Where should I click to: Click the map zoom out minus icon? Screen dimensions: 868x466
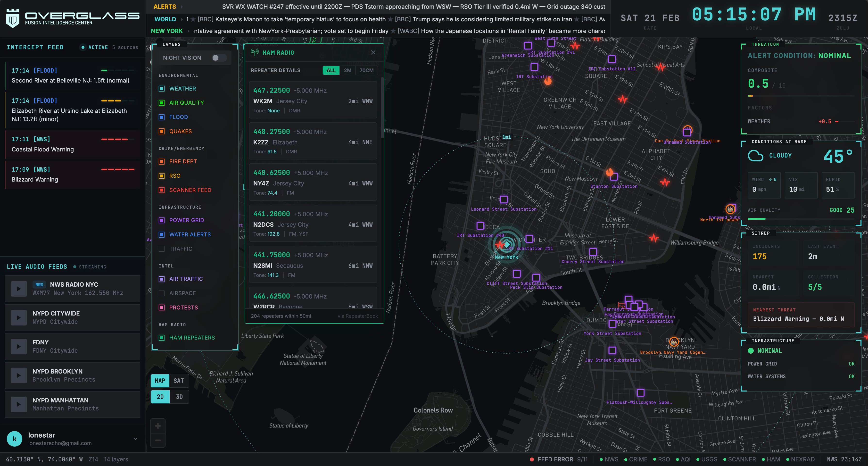158,440
